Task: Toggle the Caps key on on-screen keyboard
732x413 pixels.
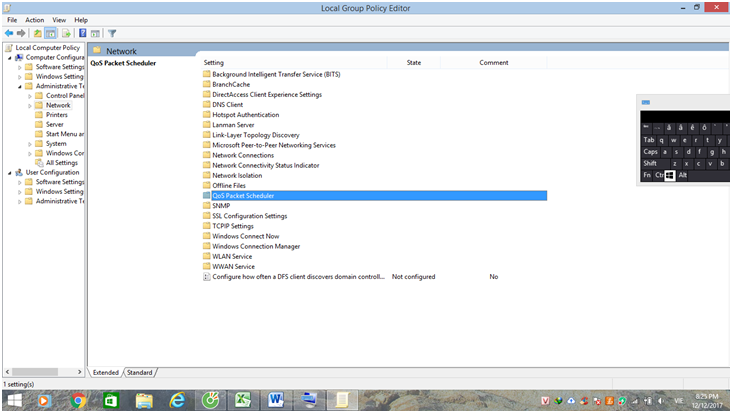Action: pos(650,152)
